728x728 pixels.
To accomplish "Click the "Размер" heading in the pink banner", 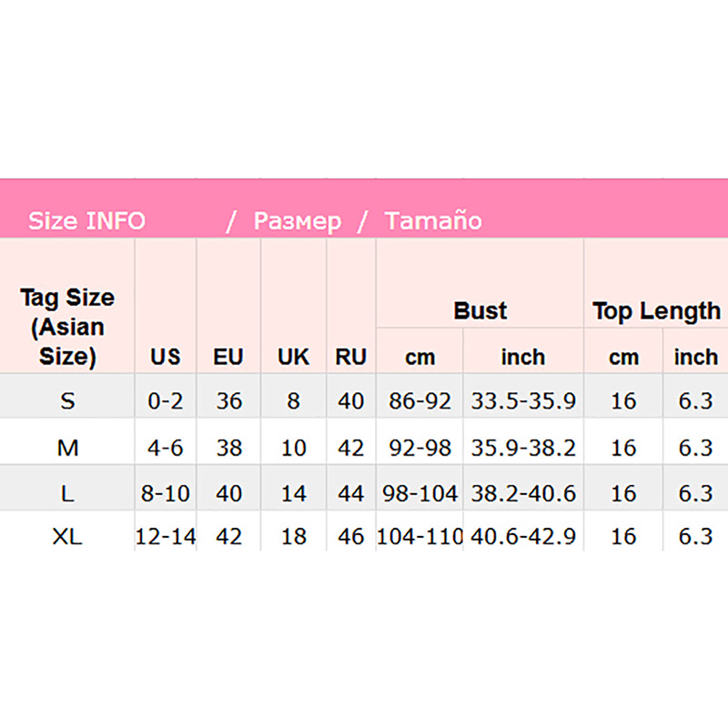I will (298, 221).
